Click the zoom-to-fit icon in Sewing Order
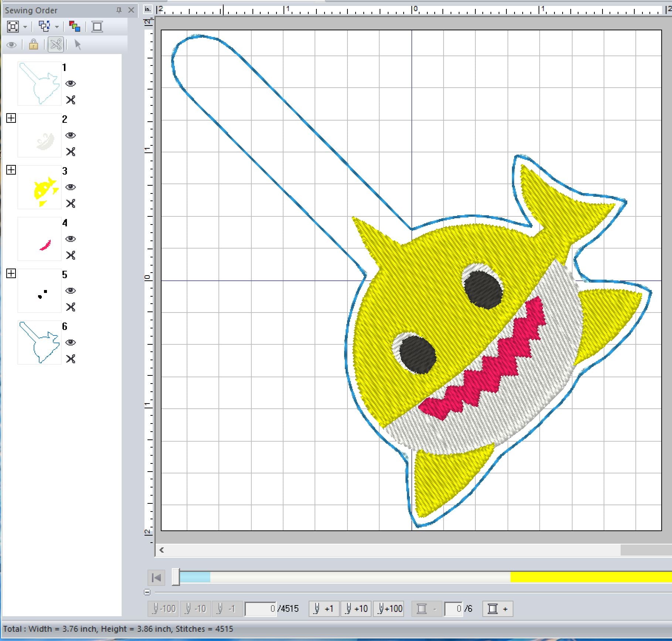The height and width of the screenshot is (641, 672). [x=13, y=27]
